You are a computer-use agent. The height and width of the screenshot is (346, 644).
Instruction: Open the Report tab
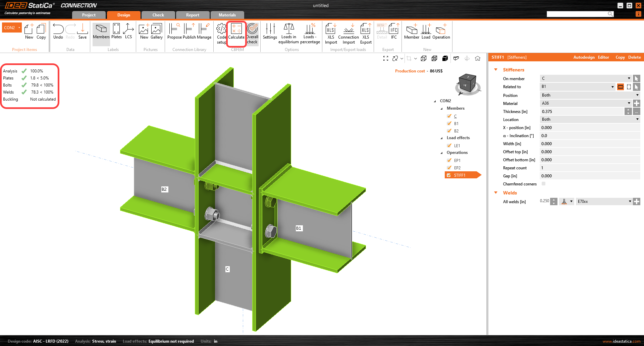(193, 15)
